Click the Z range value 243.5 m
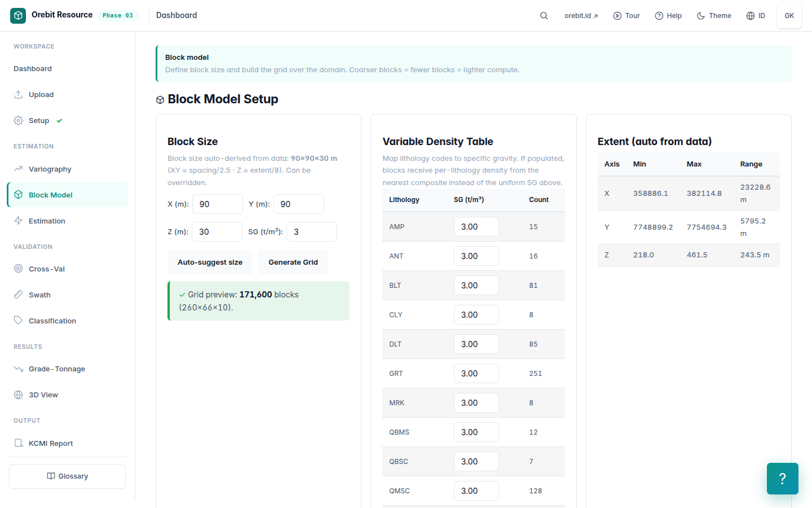This screenshot has width=812, height=508. 755,255
